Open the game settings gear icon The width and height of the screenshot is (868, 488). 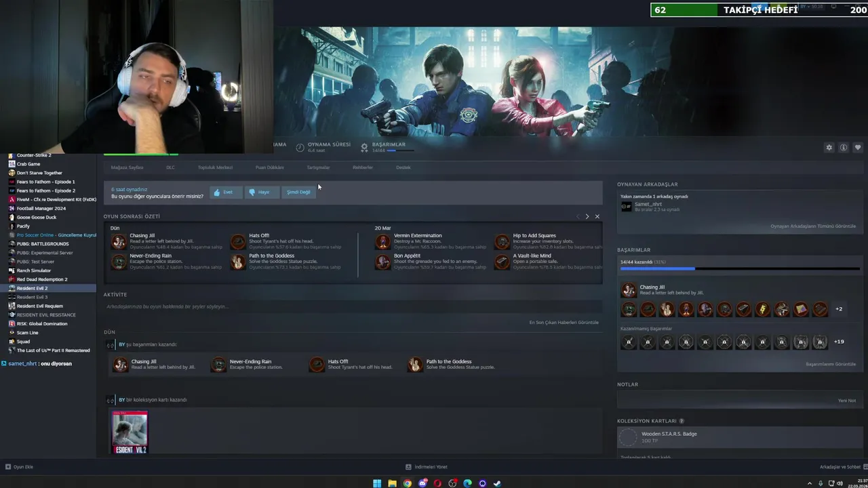(x=829, y=147)
